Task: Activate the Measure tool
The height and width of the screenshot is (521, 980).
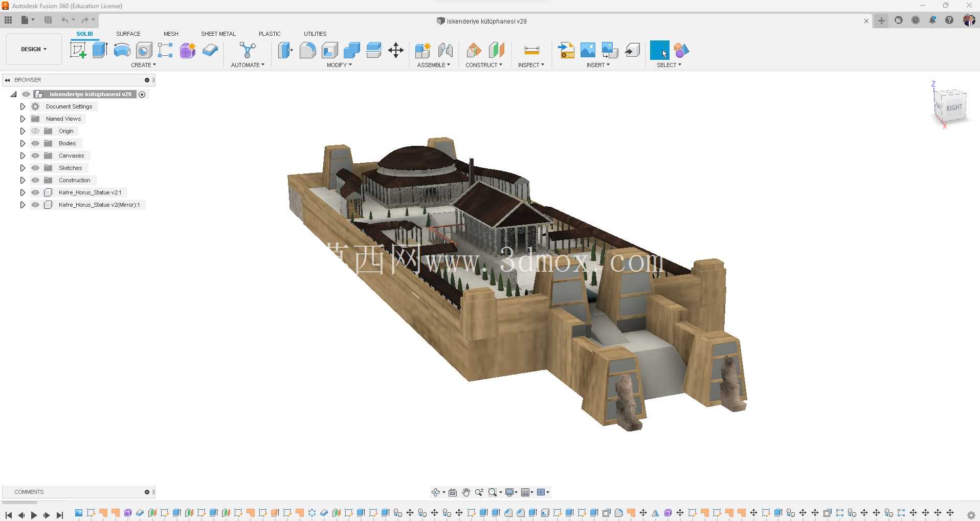Action: click(x=532, y=50)
